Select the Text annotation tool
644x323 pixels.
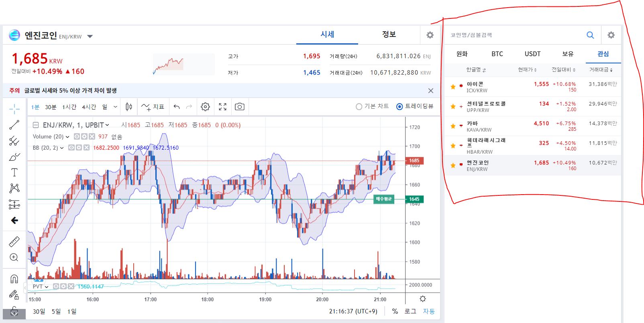coord(14,173)
